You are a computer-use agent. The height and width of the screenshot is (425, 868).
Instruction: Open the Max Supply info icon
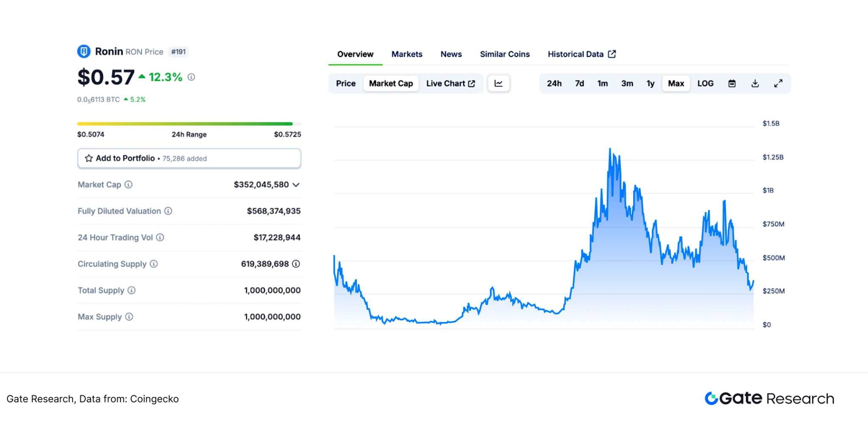[129, 317]
